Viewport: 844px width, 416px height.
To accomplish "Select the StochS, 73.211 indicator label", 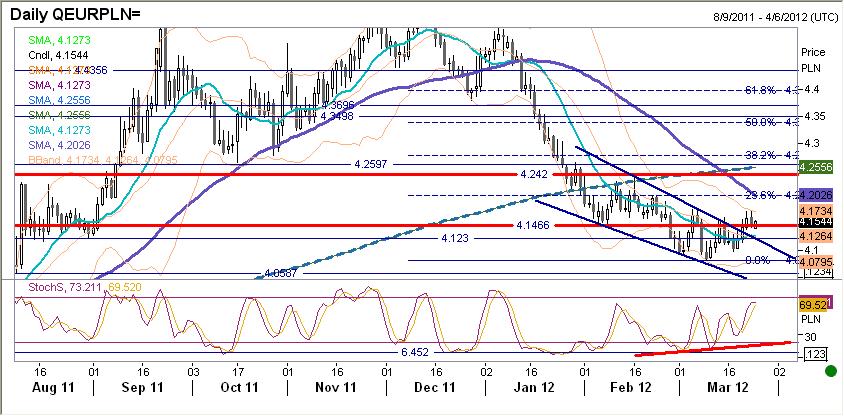I will click(66, 287).
